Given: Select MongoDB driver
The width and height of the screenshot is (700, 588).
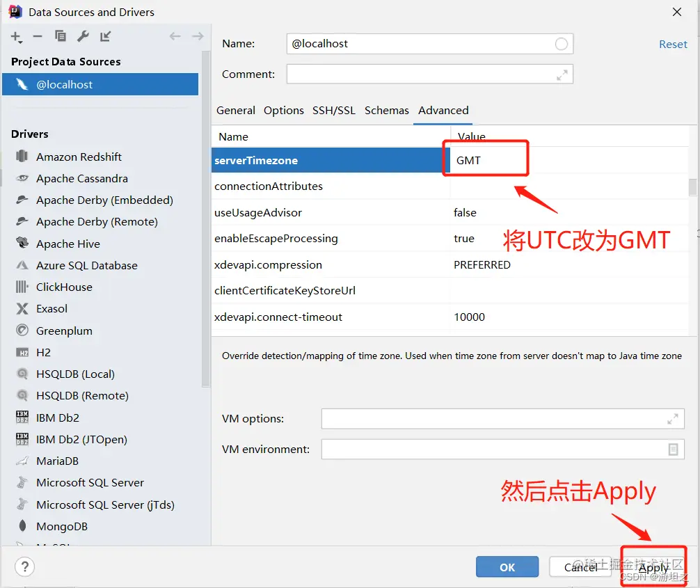Looking at the screenshot, I should tap(62, 527).
